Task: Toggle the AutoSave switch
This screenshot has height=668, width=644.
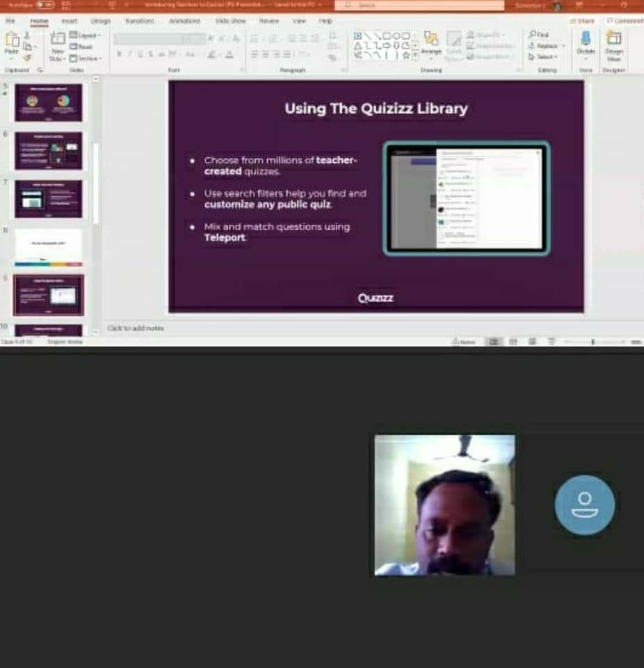Action: point(45,5)
